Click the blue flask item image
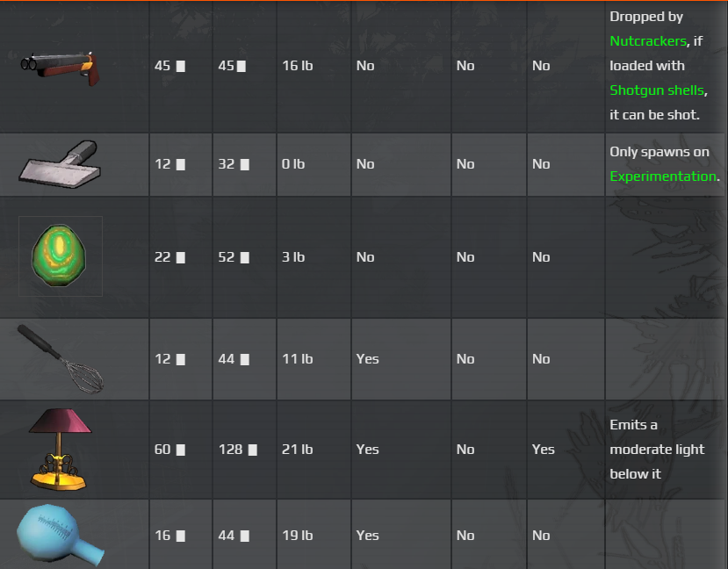Screen dimensions: 728x569 (61, 534)
